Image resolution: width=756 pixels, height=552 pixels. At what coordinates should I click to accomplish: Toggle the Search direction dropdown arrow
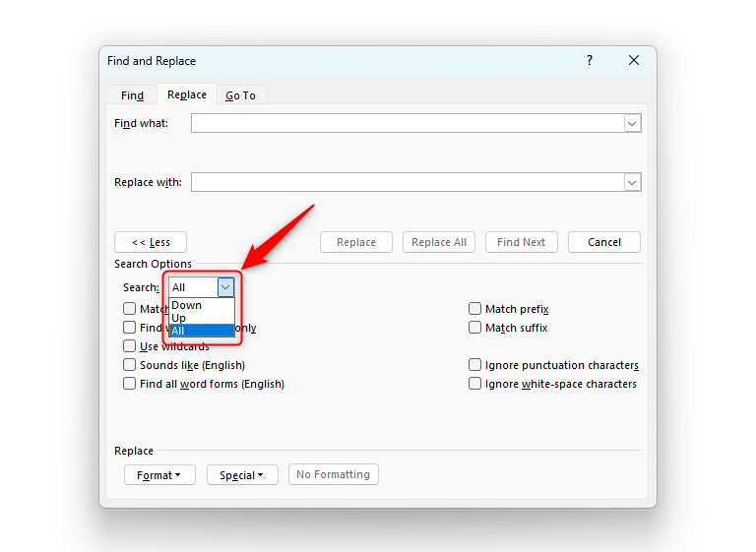click(x=225, y=287)
